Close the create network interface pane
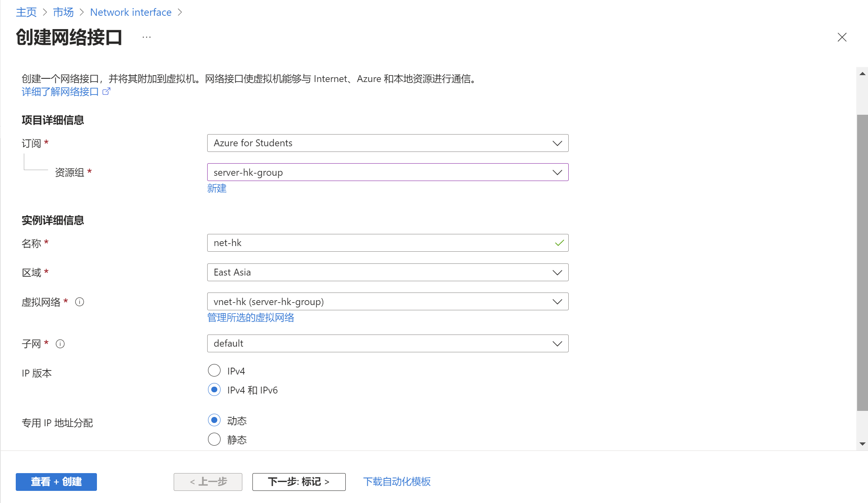This screenshot has width=868, height=503. (842, 37)
